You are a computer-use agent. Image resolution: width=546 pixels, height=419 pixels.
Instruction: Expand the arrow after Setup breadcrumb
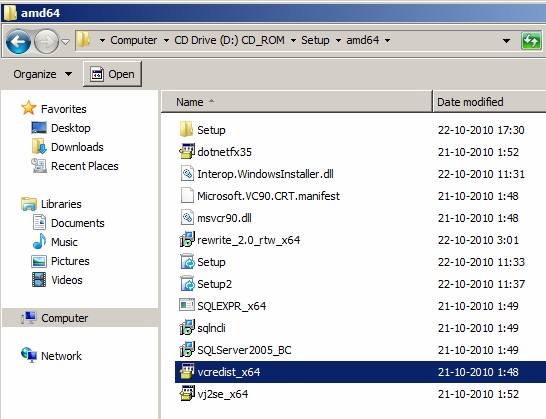[x=338, y=40]
